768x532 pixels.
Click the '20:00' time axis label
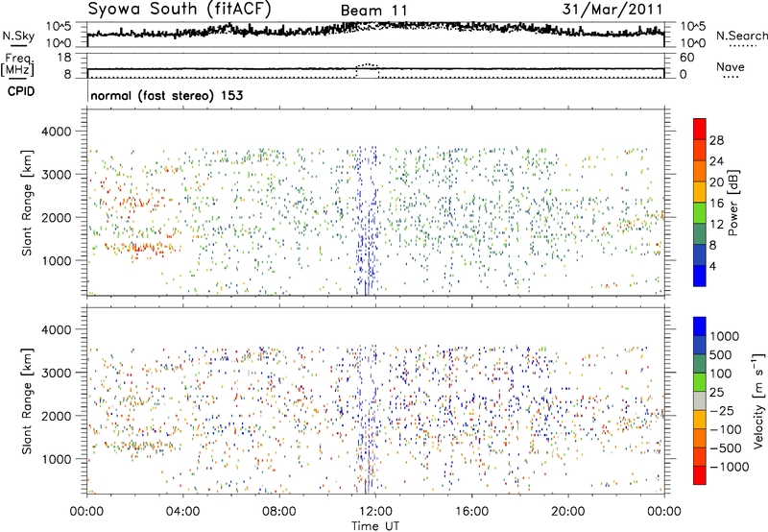click(x=568, y=512)
